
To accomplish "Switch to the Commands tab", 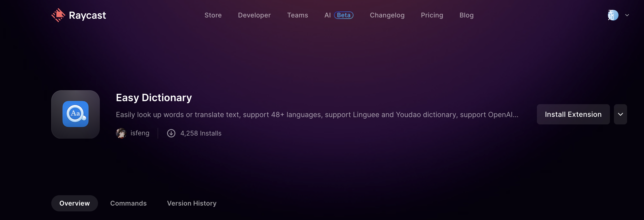I will tap(128, 203).
